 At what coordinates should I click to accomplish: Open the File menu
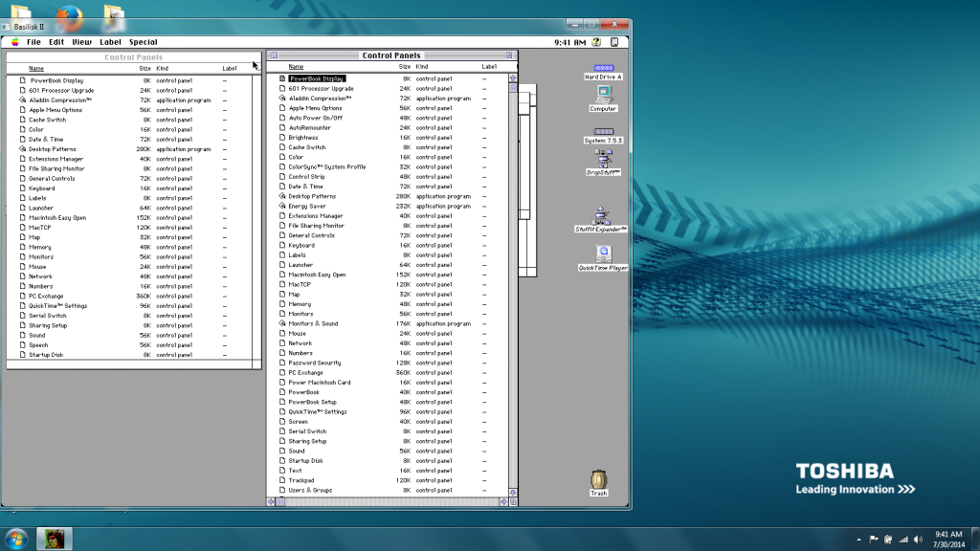(x=33, y=42)
